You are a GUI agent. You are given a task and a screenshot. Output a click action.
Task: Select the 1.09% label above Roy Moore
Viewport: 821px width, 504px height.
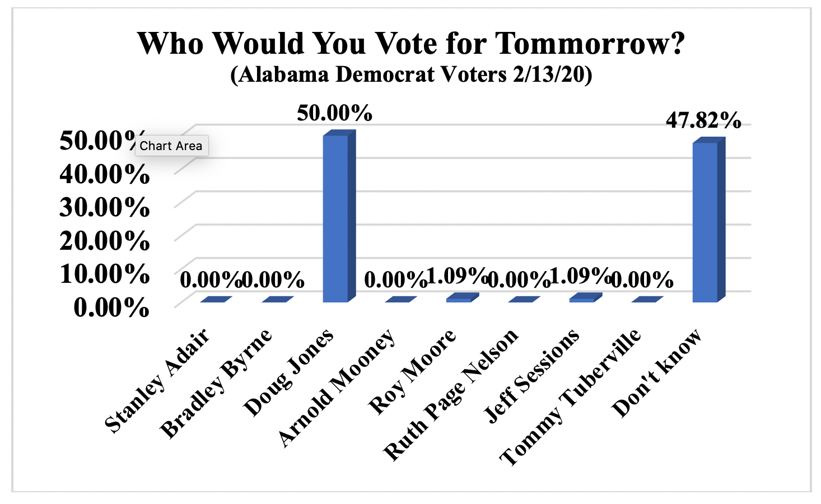tap(457, 276)
